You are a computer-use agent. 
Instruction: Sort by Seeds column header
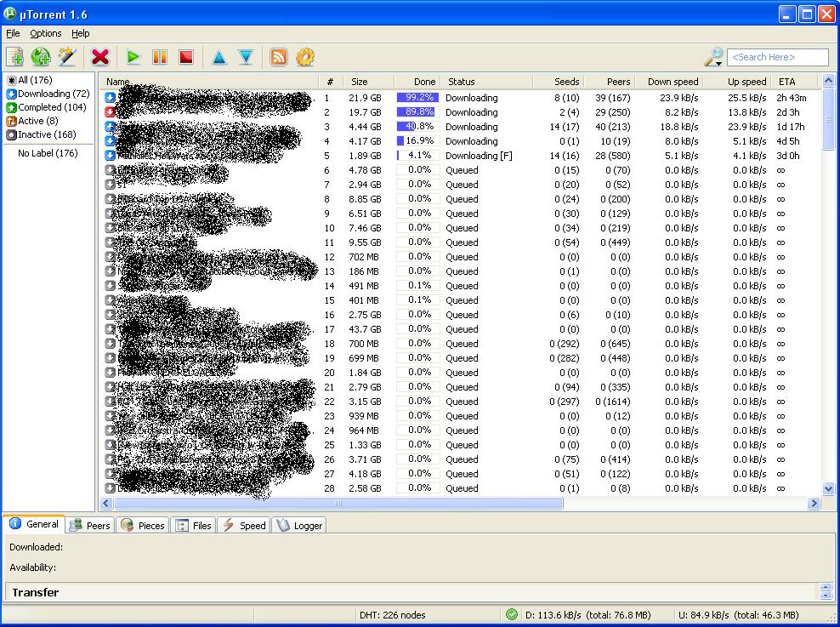pos(558,82)
